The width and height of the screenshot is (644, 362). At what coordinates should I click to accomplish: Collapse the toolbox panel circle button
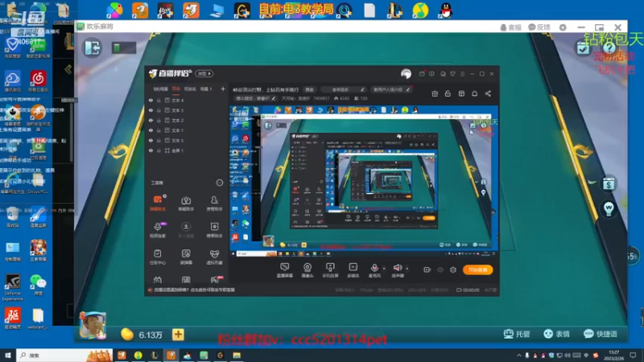tap(220, 183)
